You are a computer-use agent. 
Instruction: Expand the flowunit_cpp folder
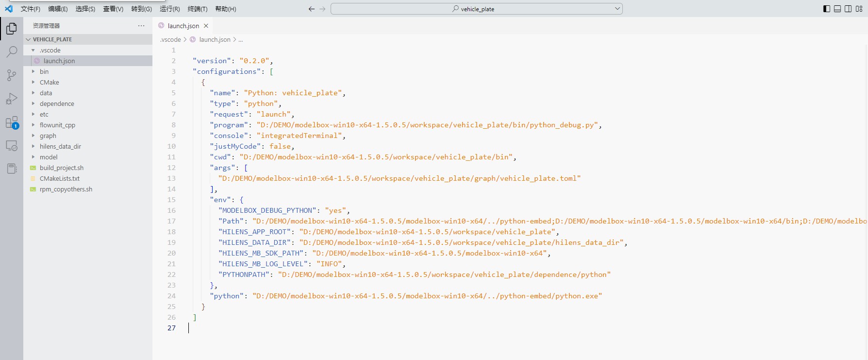[x=57, y=125]
